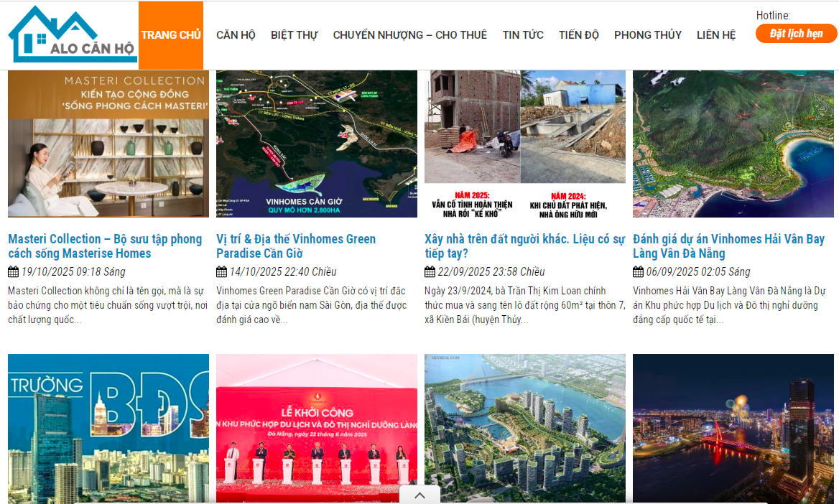Image resolution: width=839 pixels, height=504 pixels.
Task: Click the Lễ Khởi Công ceremony image
Action: [316, 429]
